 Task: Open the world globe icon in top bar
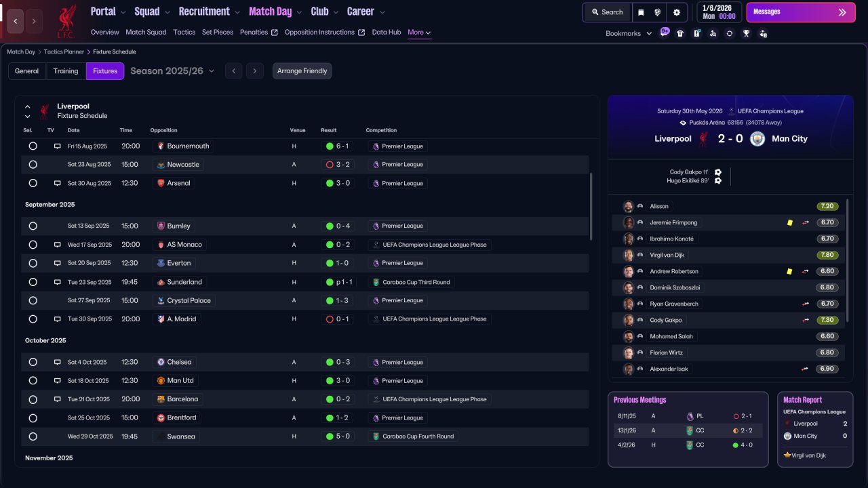tap(658, 12)
